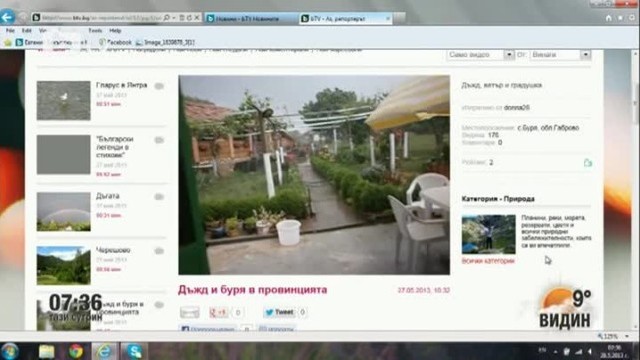Screen dimensions: 640x360
Task: Open the Гларус в Янтра video thumbnail
Action: [64, 100]
